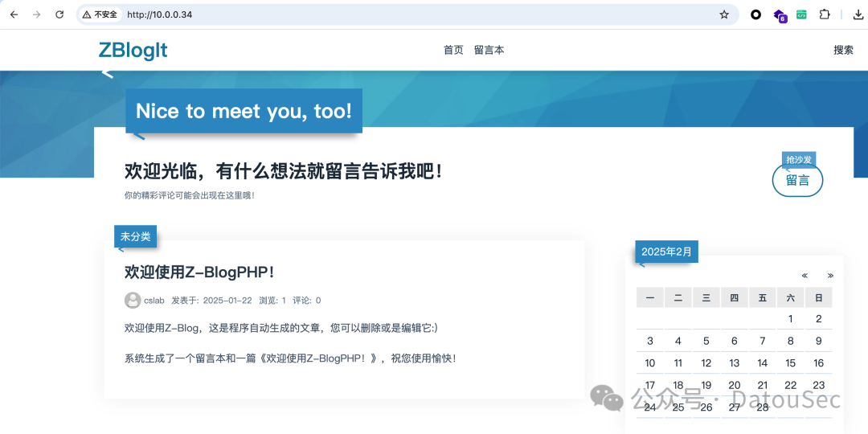This screenshot has height=434, width=868.
Task: Click the Nice to meet you, too! banner
Action: (244, 111)
